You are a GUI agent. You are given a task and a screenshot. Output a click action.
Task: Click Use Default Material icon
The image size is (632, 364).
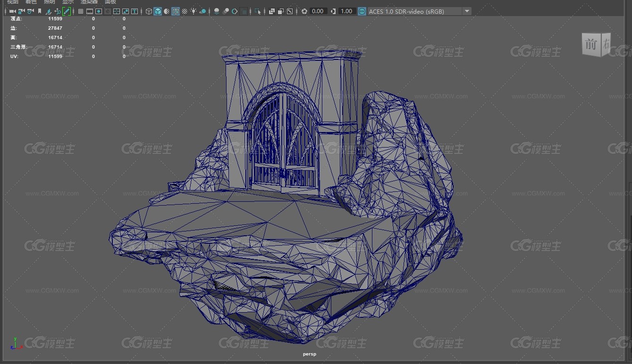click(x=167, y=11)
